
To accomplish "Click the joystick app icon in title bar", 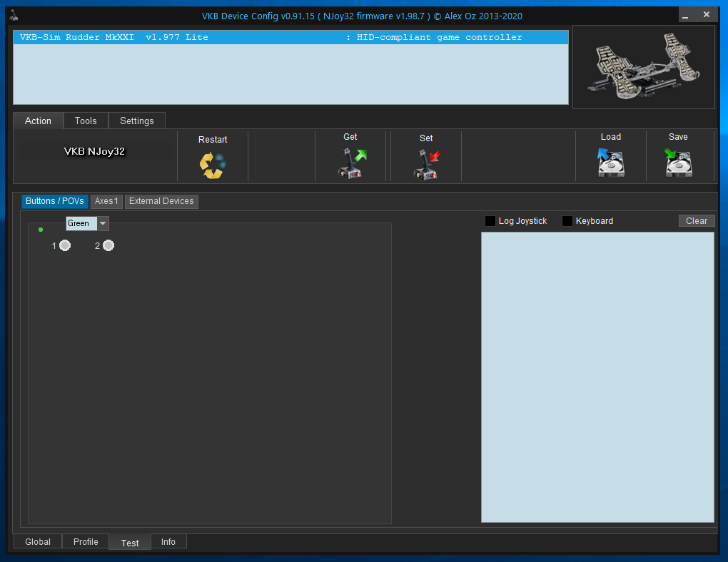I will point(14,15).
